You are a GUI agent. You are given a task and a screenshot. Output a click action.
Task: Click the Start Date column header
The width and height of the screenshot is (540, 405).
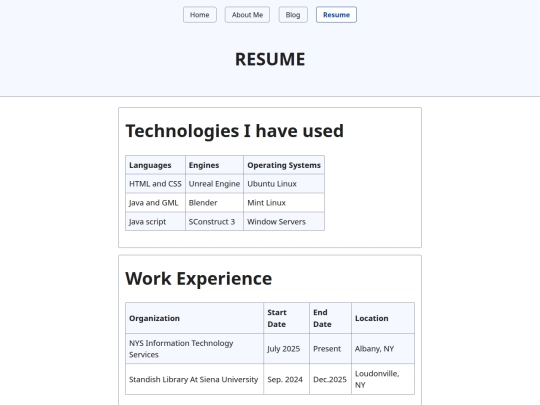coord(287,318)
